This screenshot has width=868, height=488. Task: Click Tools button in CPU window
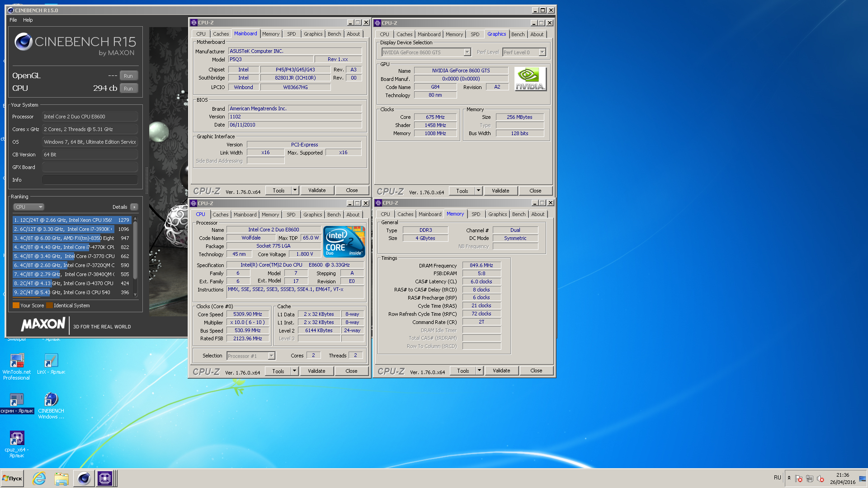pyautogui.click(x=278, y=371)
